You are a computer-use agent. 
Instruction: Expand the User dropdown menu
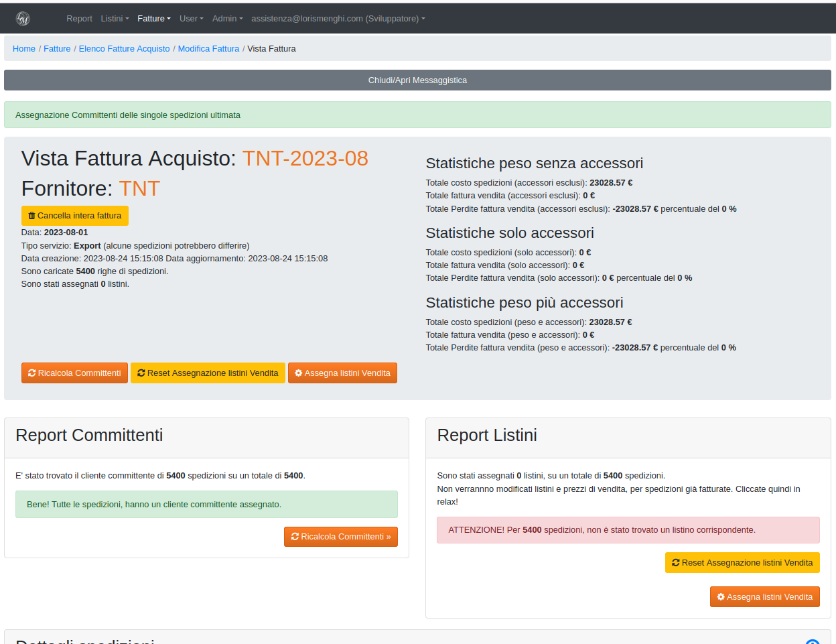click(191, 19)
